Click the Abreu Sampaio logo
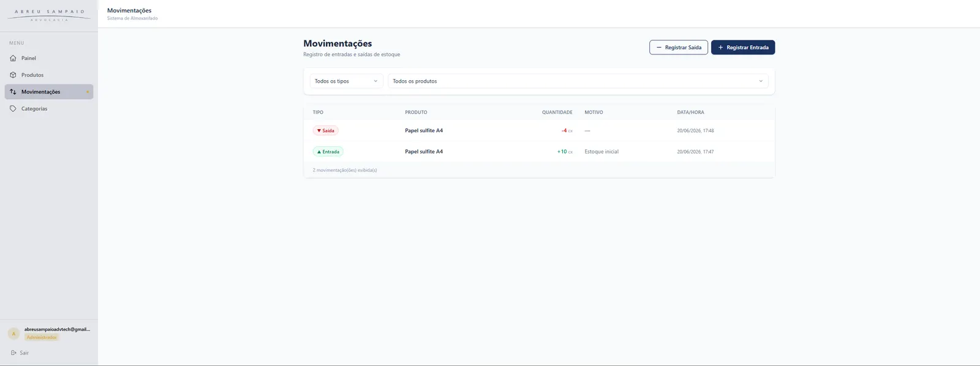The image size is (980, 366). (x=49, y=15)
